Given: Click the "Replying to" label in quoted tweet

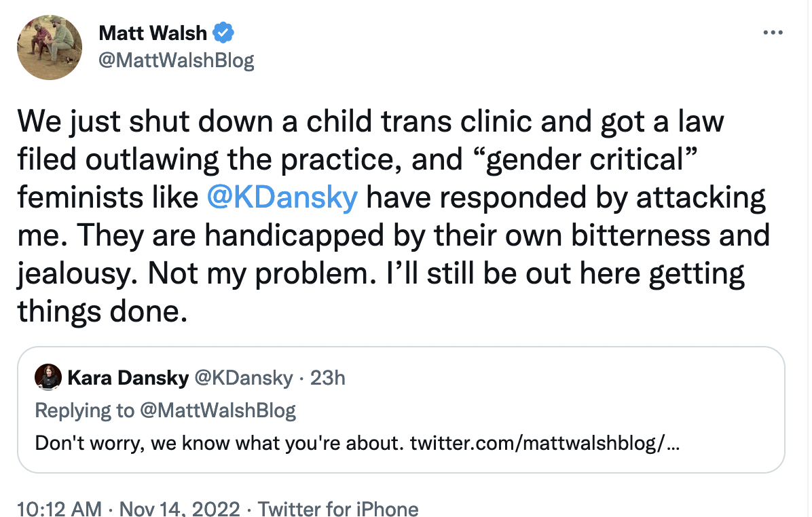Looking at the screenshot, I should point(85,410).
